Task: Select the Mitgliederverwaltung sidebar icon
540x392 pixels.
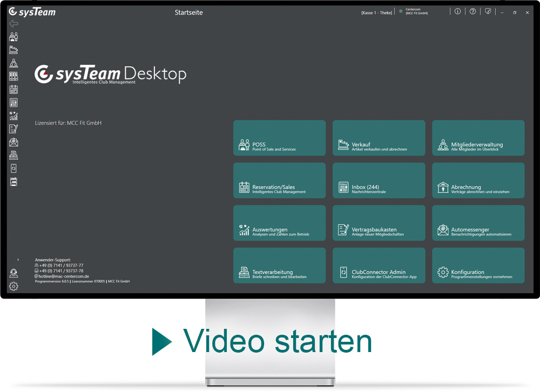Action: click(14, 63)
